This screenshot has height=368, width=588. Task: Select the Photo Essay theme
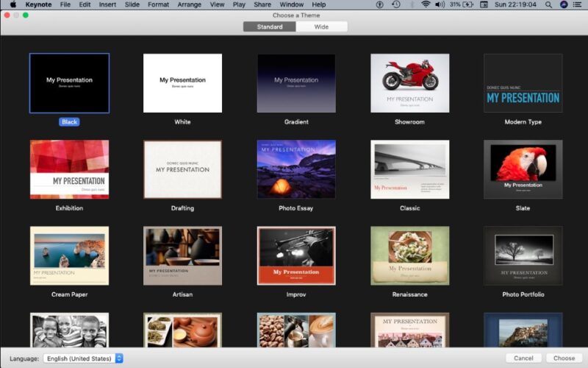(x=296, y=169)
